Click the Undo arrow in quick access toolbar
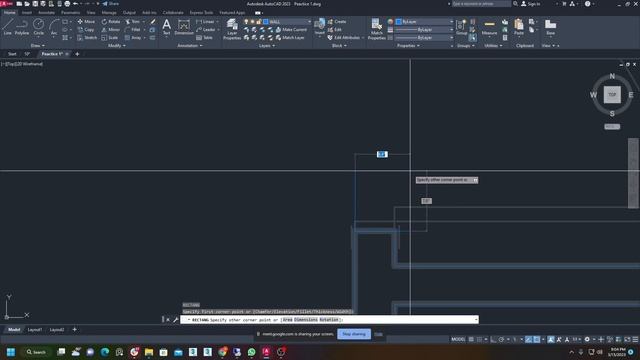The width and height of the screenshot is (640, 360). [76, 4]
